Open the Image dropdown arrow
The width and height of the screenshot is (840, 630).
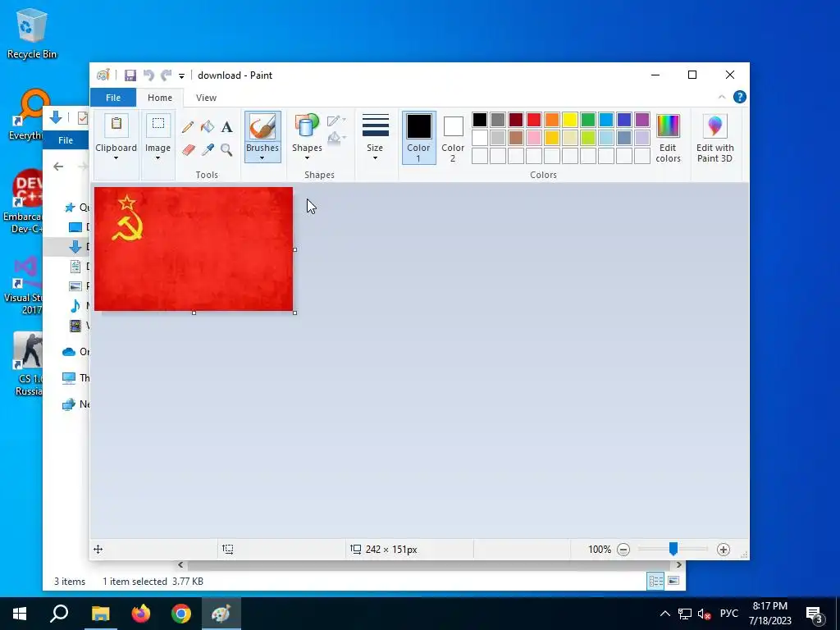point(157,158)
